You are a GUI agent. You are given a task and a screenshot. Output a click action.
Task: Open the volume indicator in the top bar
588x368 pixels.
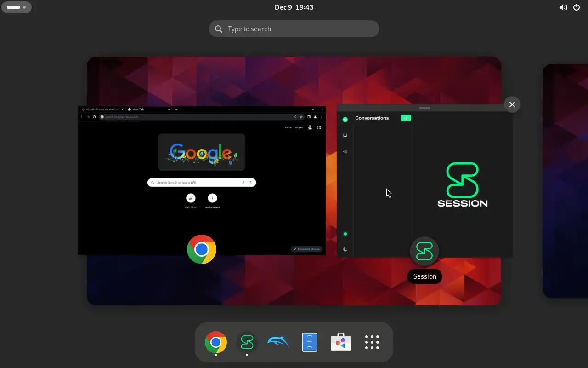pyautogui.click(x=564, y=7)
